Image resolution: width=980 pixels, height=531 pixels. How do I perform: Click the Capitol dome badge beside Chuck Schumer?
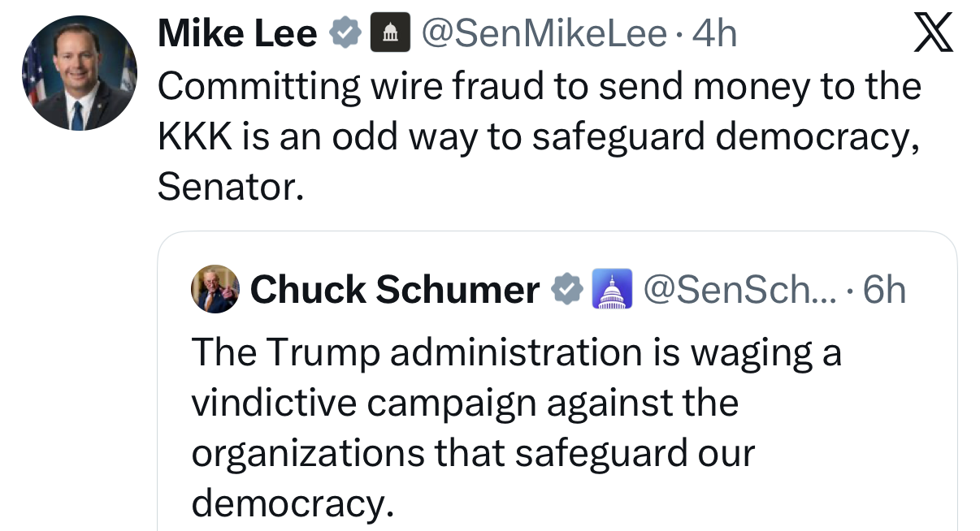(614, 290)
